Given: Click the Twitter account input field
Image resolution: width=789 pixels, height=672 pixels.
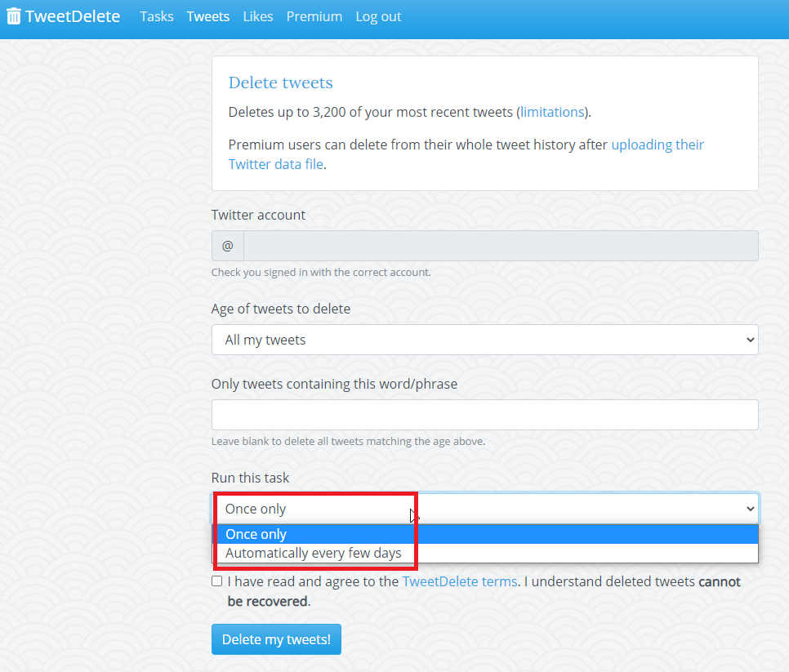Looking at the screenshot, I should 501,246.
